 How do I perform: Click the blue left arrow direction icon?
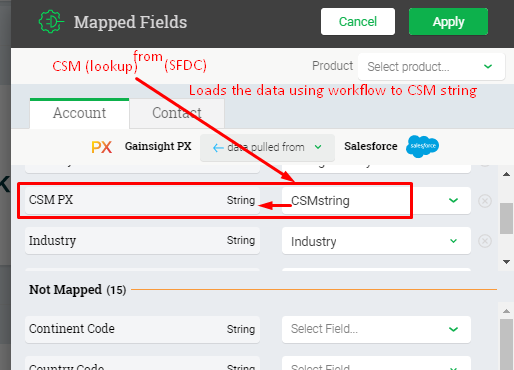pos(218,148)
